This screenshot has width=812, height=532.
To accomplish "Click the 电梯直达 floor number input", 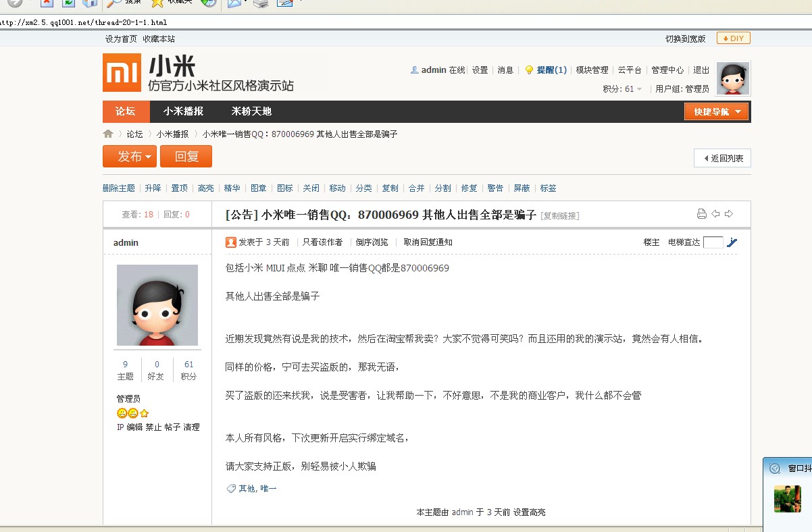I will tap(713, 242).
